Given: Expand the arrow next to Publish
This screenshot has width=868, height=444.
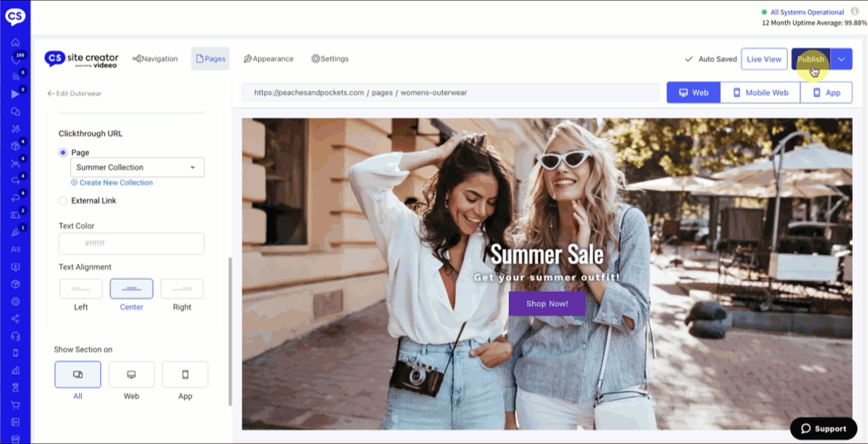Looking at the screenshot, I should tap(842, 59).
